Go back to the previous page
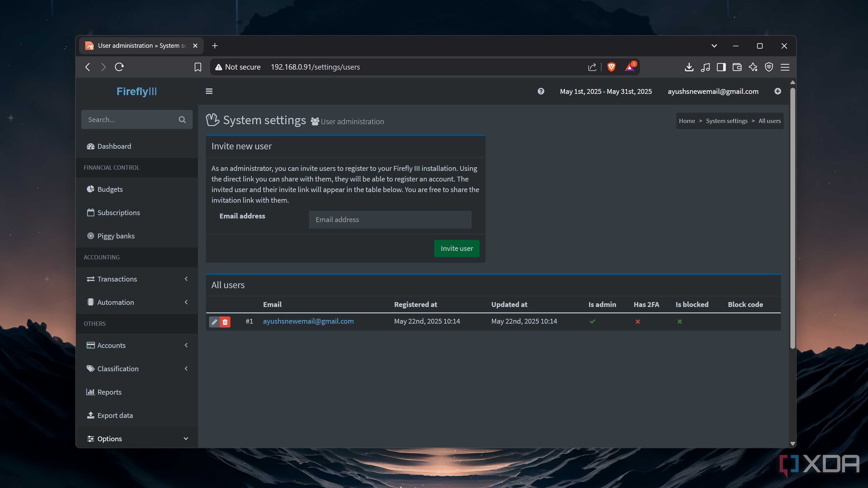Screen dimensions: 868x488 [88, 67]
